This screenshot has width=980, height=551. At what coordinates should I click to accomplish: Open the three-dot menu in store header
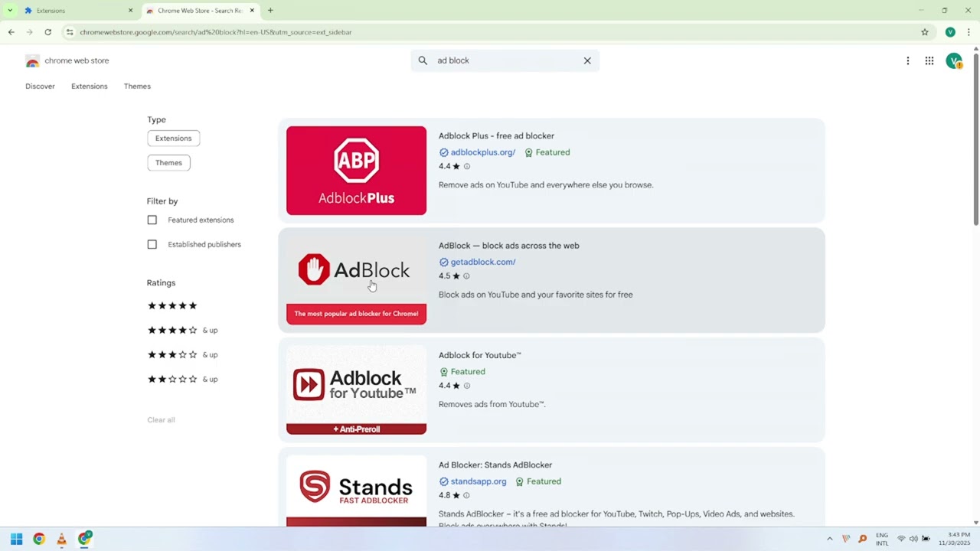tap(908, 60)
